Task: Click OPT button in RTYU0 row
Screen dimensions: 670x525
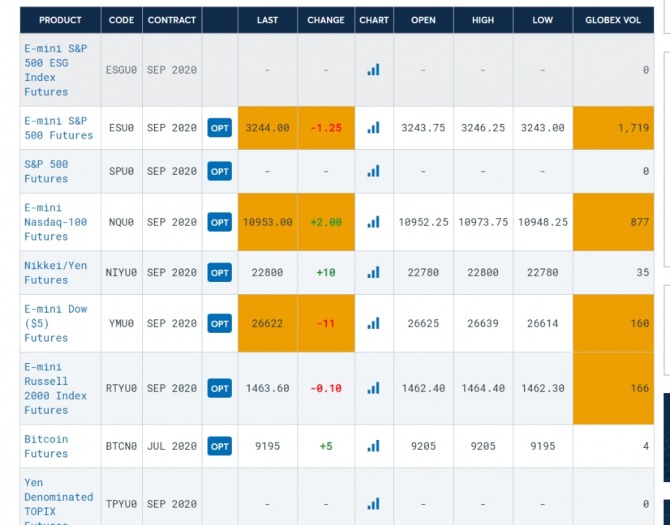Action: tap(220, 388)
